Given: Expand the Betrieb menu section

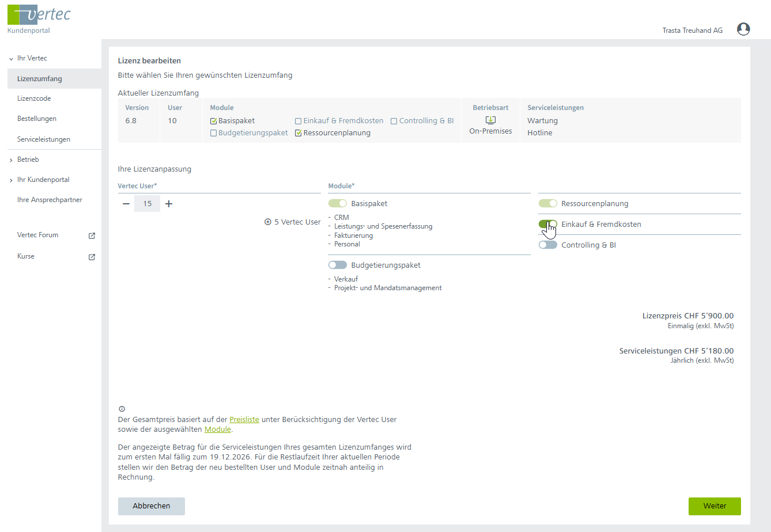Looking at the screenshot, I should click(x=11, y=160).
